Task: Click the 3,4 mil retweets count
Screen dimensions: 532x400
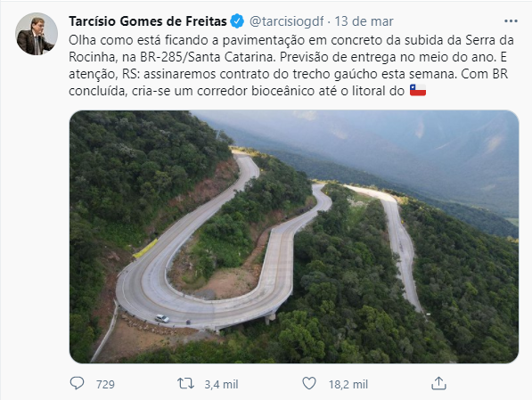Action: (221, 384)
